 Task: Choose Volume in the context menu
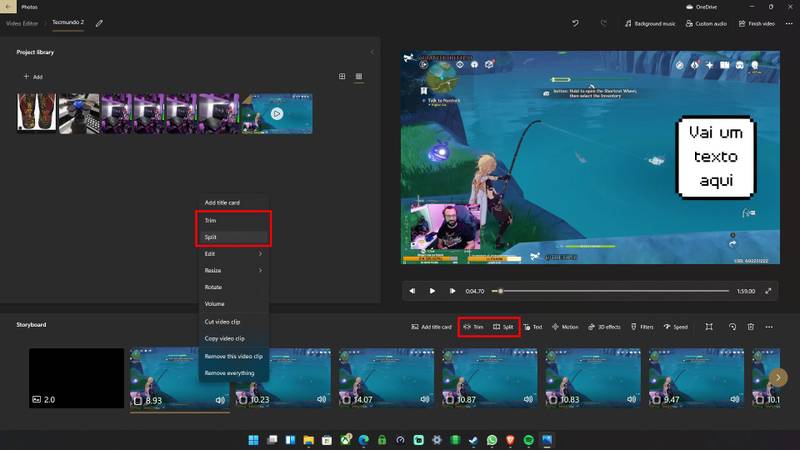coord(234,304)
